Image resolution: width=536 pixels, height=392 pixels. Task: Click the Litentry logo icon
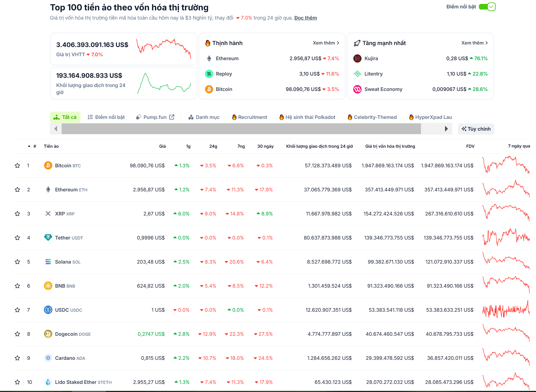point(357,74)
